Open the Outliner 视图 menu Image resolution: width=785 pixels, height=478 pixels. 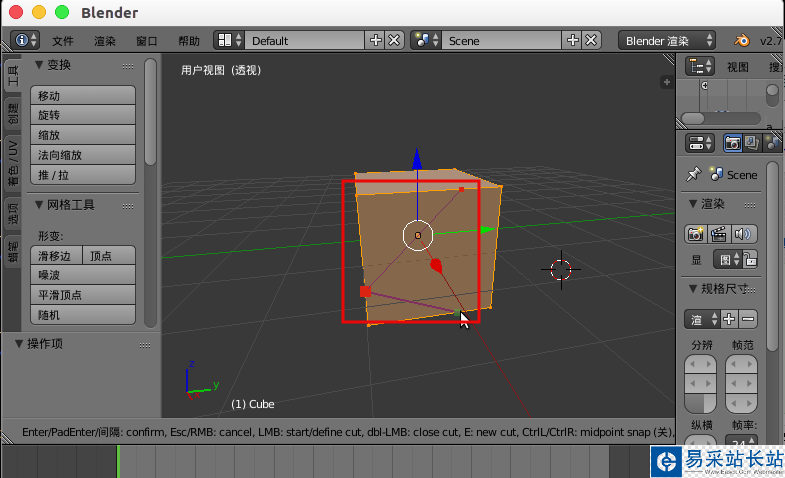(737, 67)
